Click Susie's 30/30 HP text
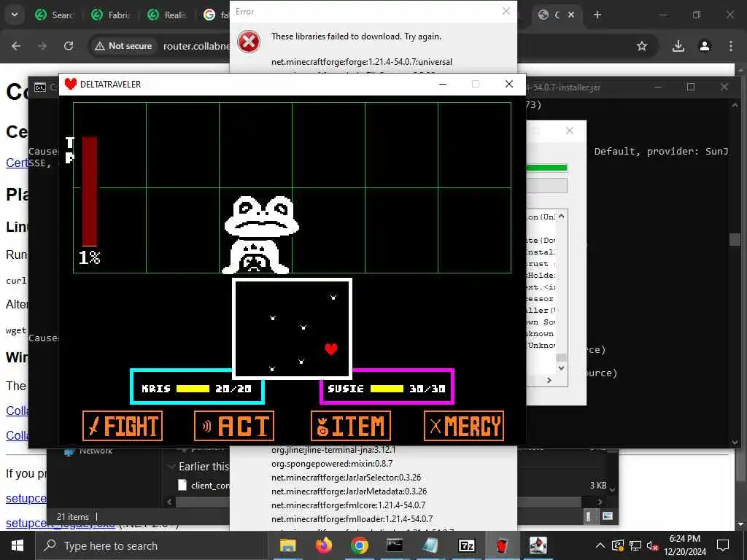Screen dimensions: 747x560 coord(427,389)
